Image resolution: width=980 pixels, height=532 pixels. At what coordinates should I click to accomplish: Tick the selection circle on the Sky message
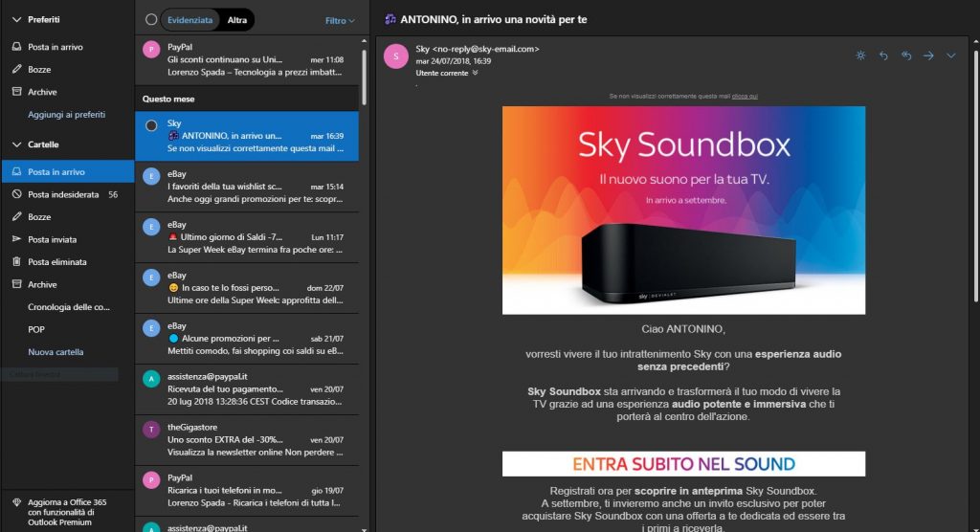[x=151, y=125]
